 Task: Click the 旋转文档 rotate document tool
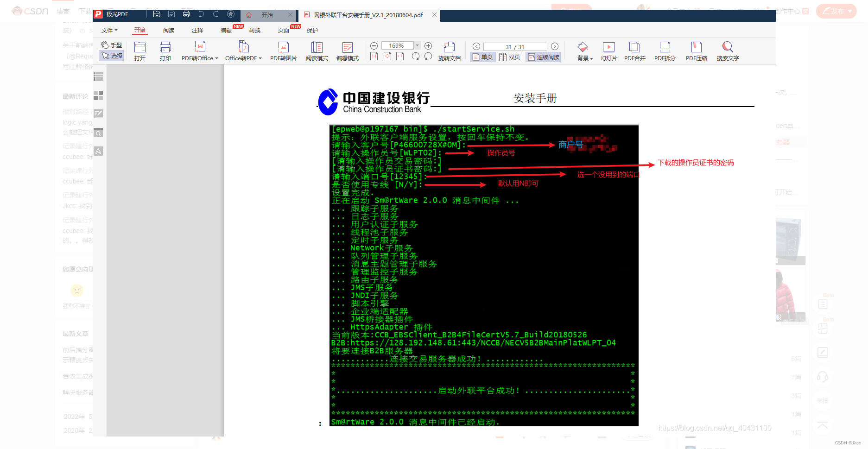450,51
